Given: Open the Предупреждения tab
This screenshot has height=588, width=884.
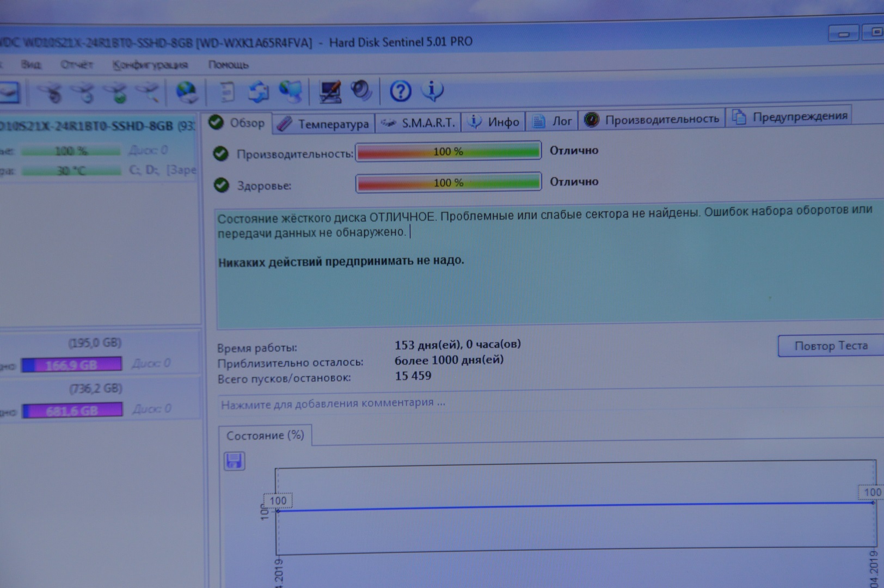Looking at the screenshot, I should click(791, 117).
